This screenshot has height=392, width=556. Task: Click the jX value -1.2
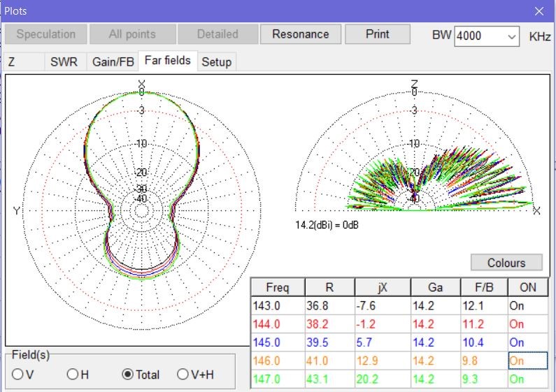coord(383,324)
